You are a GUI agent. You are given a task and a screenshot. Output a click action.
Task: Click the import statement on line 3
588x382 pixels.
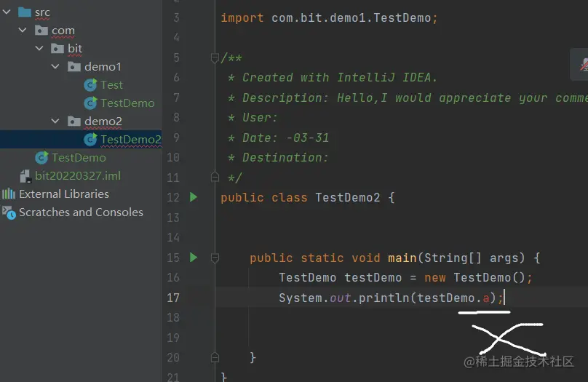(329, 17)
